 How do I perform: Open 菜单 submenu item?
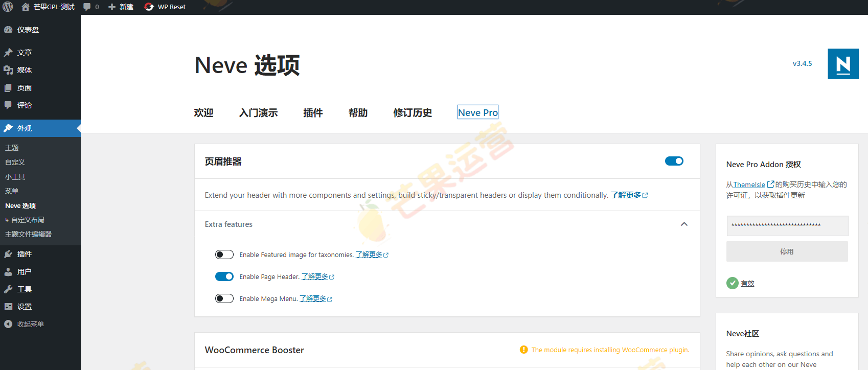pos(12,191)
